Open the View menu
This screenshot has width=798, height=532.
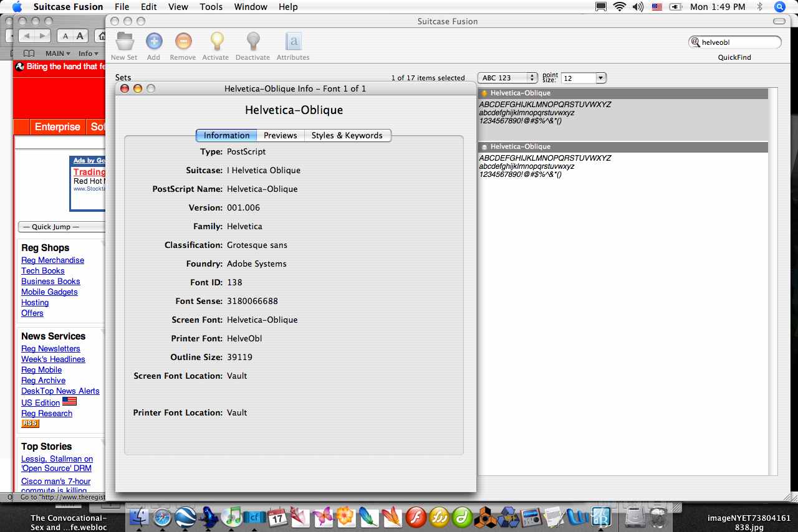click(178, 7)
